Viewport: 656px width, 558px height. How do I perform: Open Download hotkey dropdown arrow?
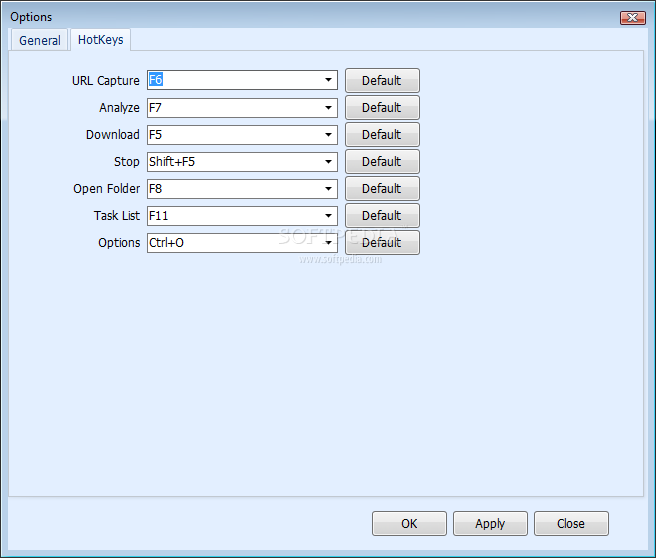[x=328, y=135]
